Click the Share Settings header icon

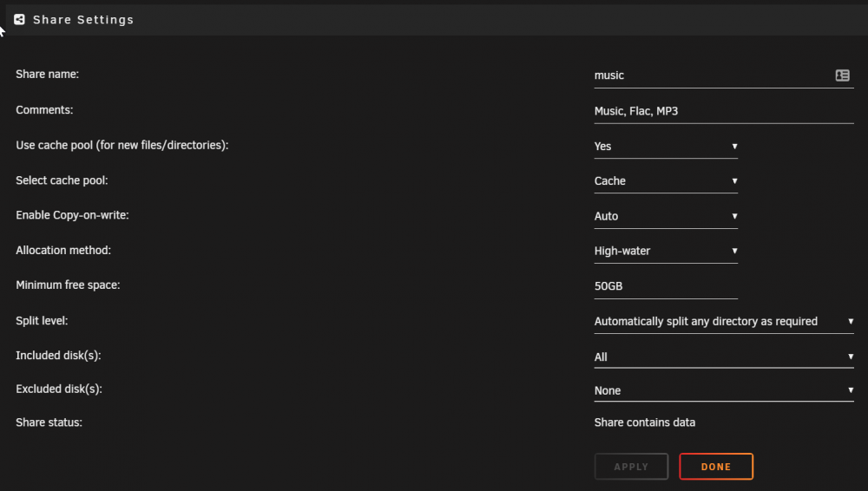(x=19, y=19)
